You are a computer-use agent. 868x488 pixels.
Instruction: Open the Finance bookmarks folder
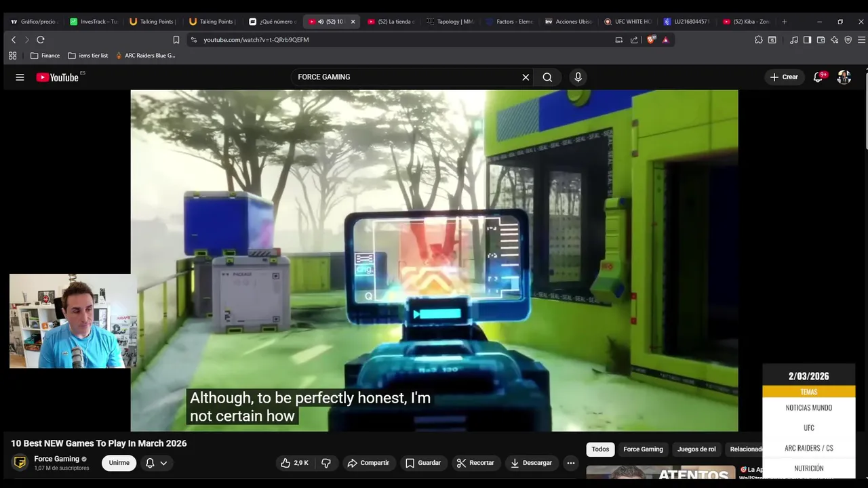coord(45,56)
